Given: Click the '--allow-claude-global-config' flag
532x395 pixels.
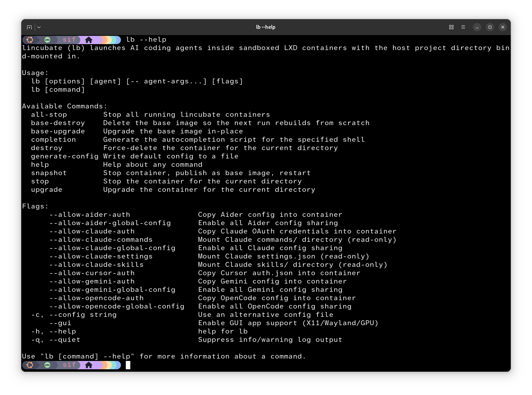Looking at the screenshot, I should (x=112, y=248).
